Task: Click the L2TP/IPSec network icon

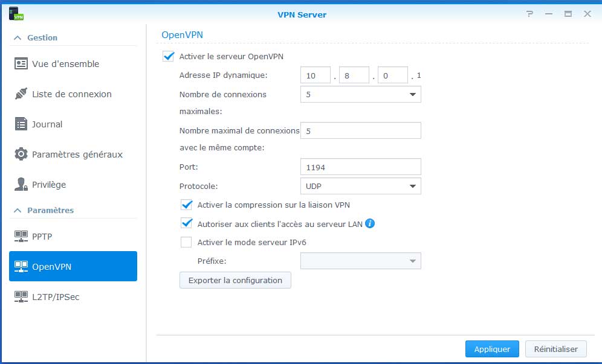Action: point(21,297)
